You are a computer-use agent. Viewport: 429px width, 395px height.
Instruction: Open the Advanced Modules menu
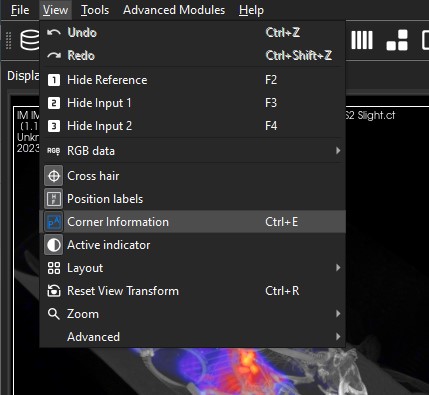(174, 10)
